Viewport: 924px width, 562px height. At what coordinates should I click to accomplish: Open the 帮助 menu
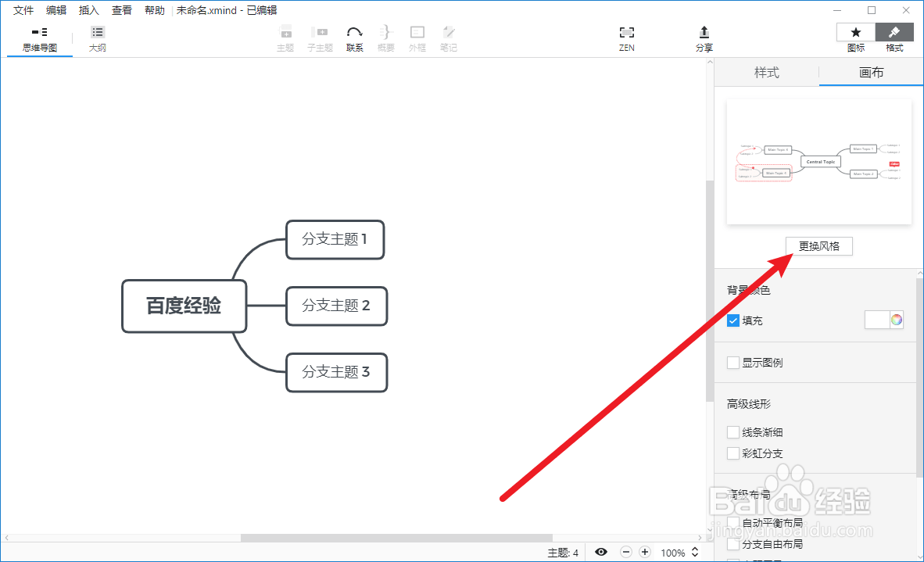155,10
